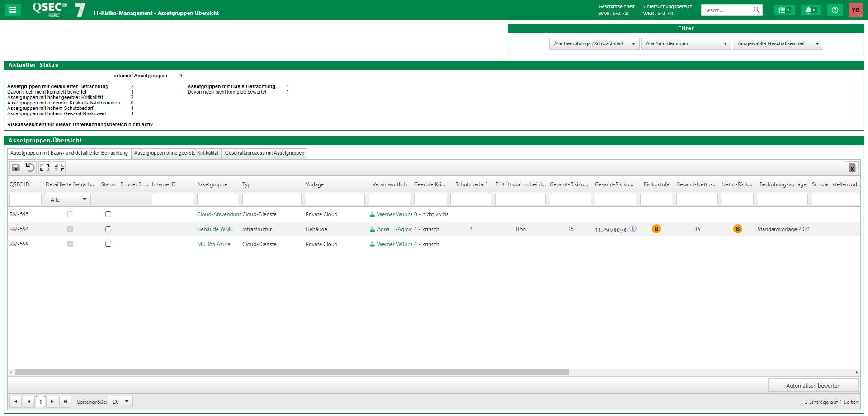Click Untersuchungsbereich WMC Test 7.0 header
The image size is (868, 416).
668,10
